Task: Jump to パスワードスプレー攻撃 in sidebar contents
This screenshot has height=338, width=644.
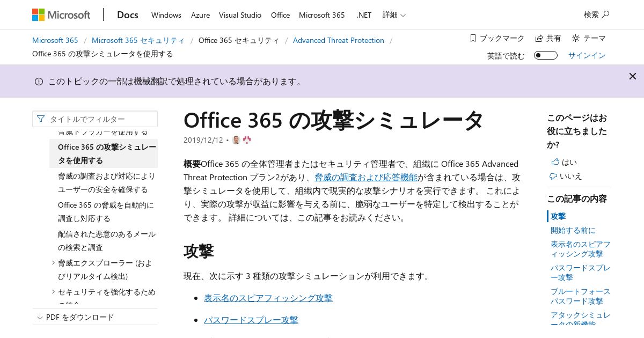Action: 580,273
